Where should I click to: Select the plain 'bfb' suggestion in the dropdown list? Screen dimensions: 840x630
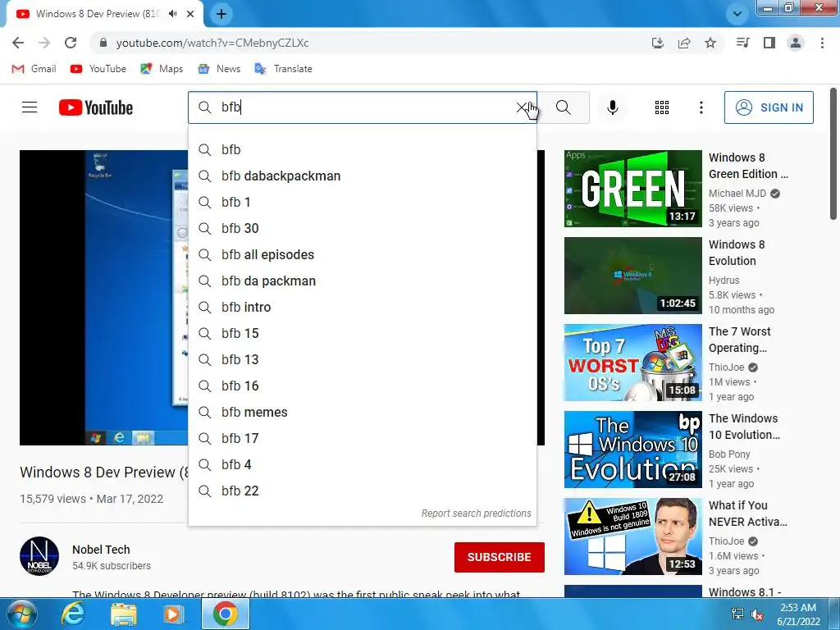coord(362,150)
